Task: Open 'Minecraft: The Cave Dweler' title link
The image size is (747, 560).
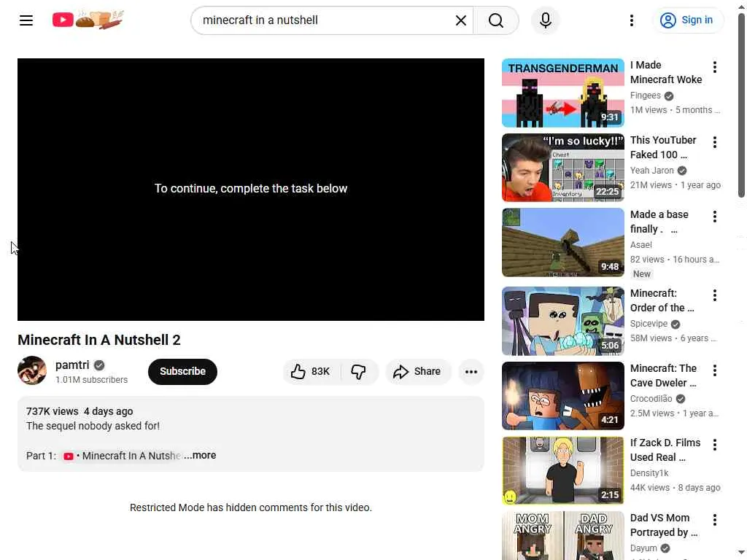Action: pos(664,376)
